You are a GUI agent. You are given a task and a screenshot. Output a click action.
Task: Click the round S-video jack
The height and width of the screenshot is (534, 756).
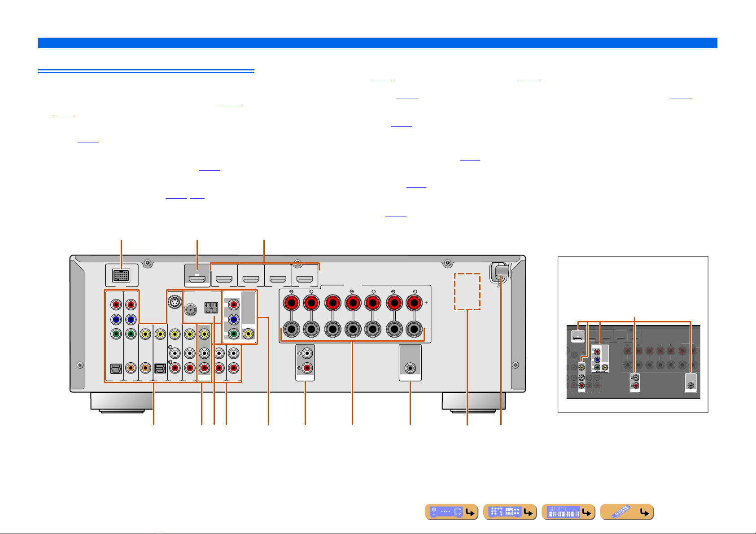[174, 303]
